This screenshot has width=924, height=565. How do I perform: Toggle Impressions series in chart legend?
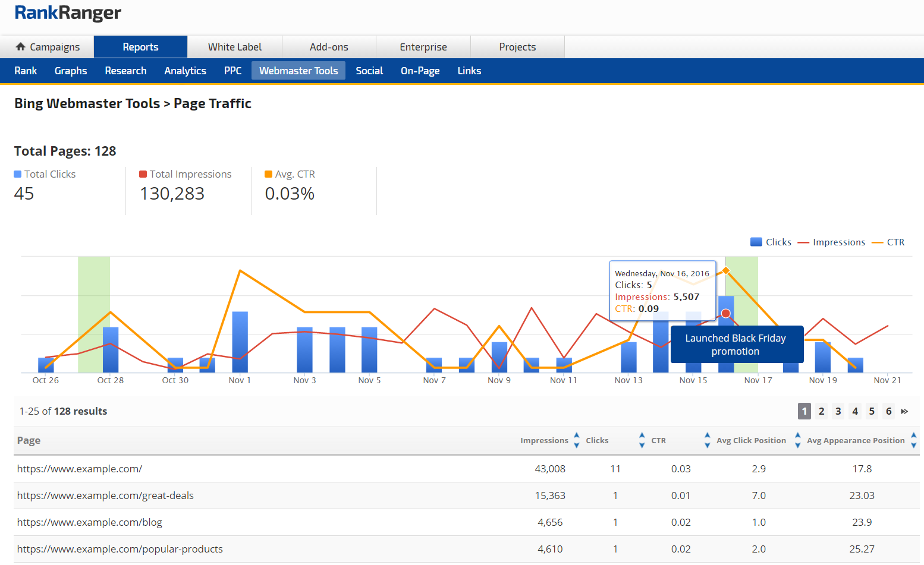tap(831, 242)
